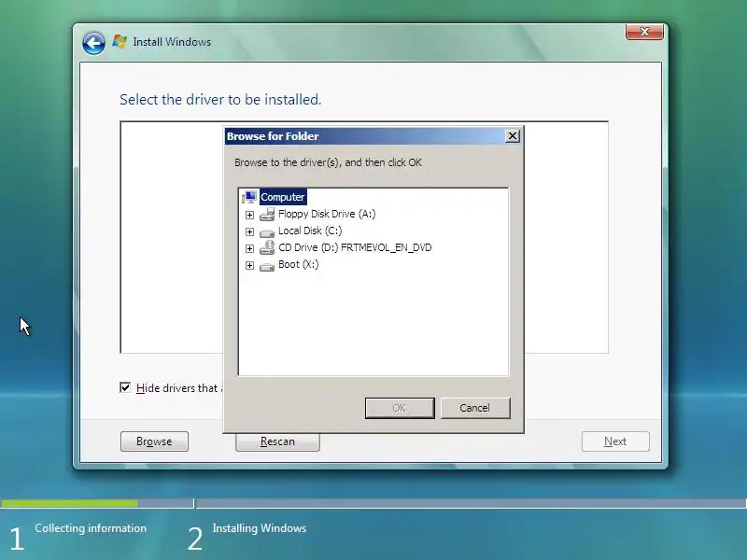Select CD Drive (D:) FRTMEVOL_EN_DVD label
This screenshot has width=747, height=560.
(355, 247)
